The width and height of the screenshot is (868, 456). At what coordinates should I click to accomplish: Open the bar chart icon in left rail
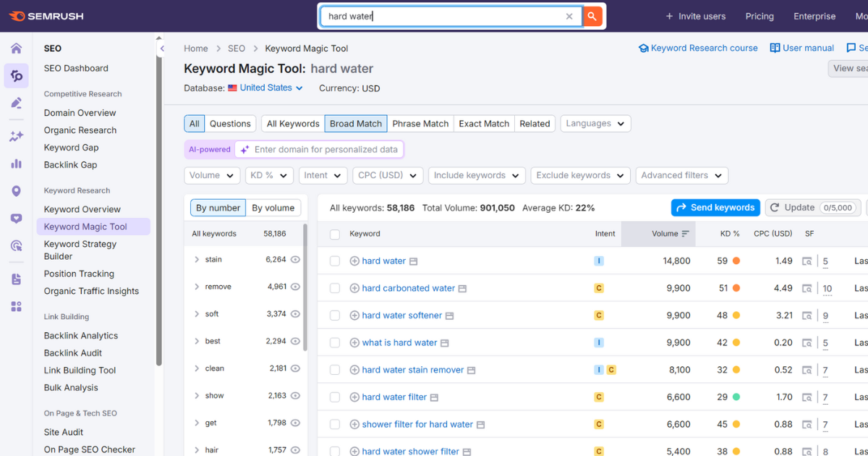[16, 164]
